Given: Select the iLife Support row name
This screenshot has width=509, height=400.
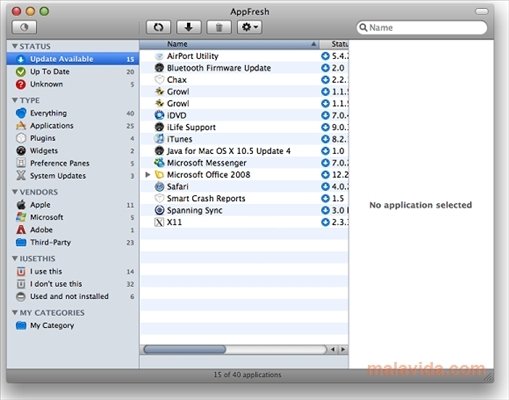Looking at the screenshot, I should click(x=191, y=127).
